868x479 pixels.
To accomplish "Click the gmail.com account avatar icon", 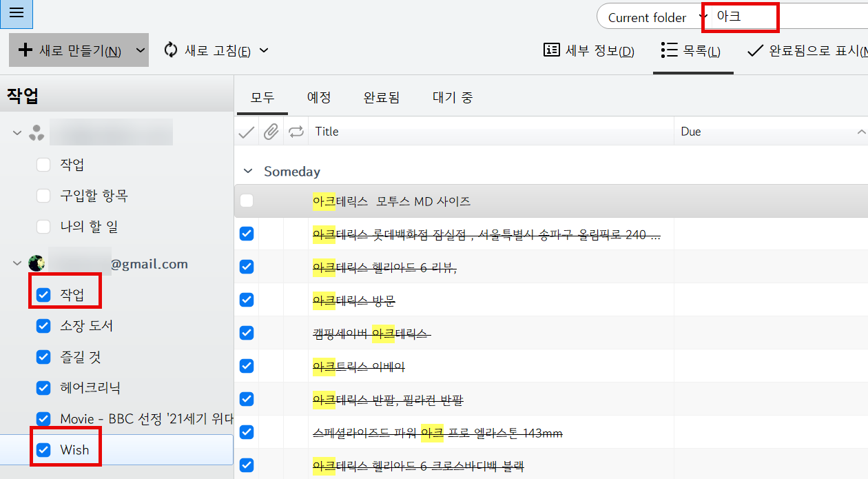I will [x=37, y=263].
